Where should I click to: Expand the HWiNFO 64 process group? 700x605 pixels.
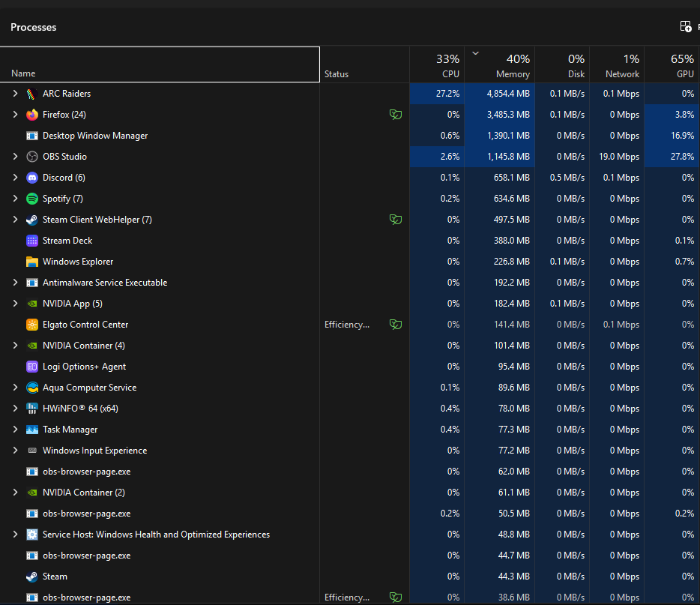(x=15, y=409)
